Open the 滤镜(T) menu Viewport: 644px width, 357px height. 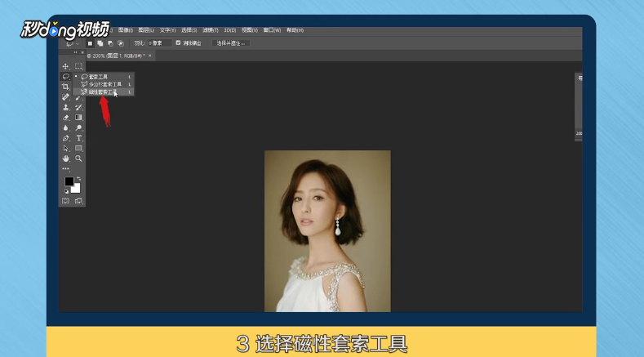[211, 30]
